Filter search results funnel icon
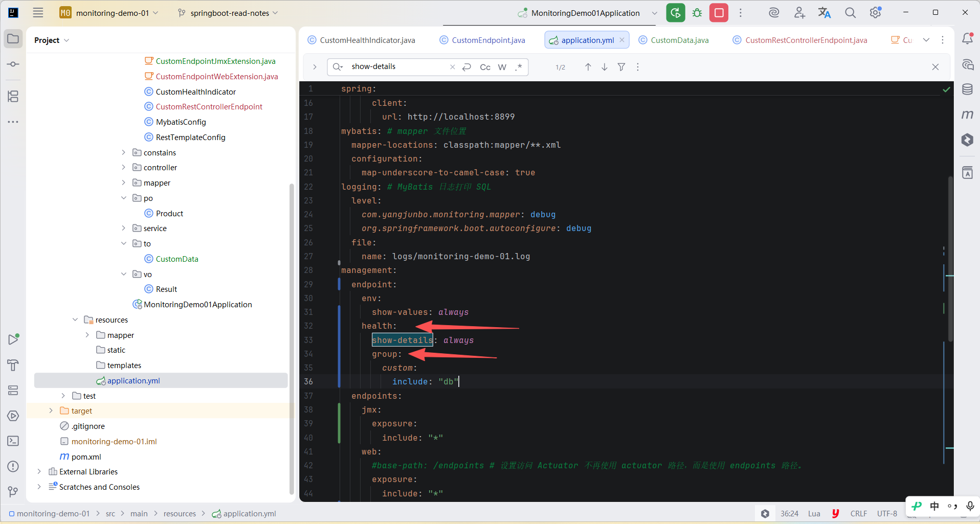980x524 pixels. pyautogui.click(x=621, y=67)
